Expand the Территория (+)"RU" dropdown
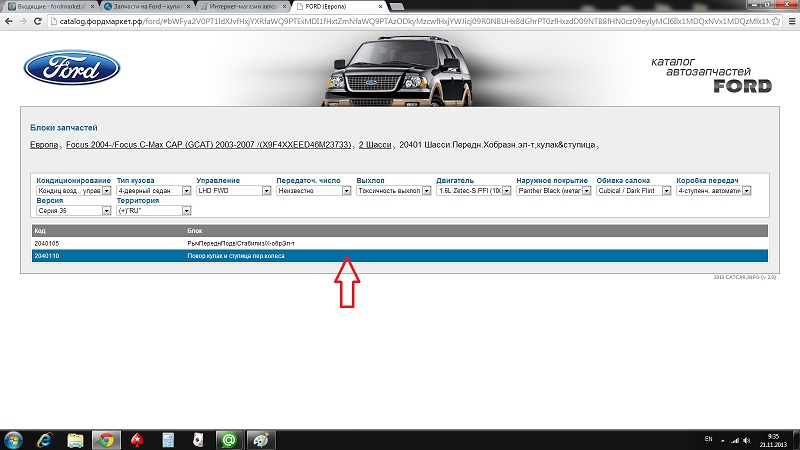This screenshot has width=800, height=450. coord(154,211)
